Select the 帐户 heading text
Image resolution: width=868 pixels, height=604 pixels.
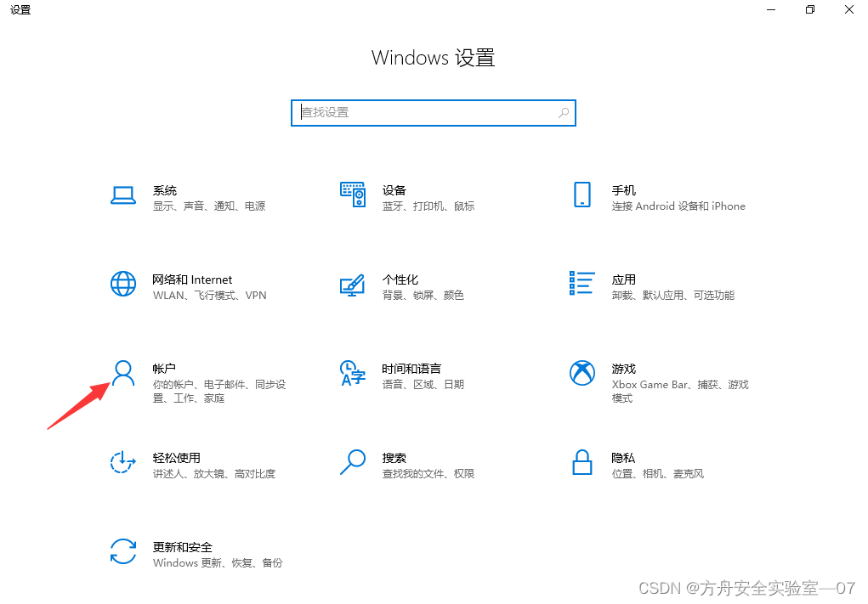tap(164, 369)
